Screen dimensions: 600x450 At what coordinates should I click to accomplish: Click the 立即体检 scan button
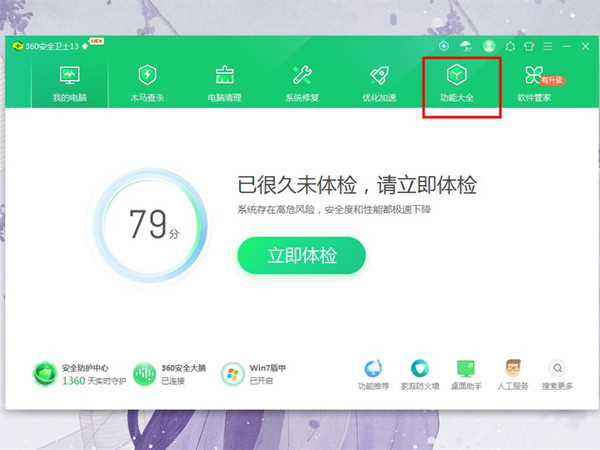tap(301, 256)
